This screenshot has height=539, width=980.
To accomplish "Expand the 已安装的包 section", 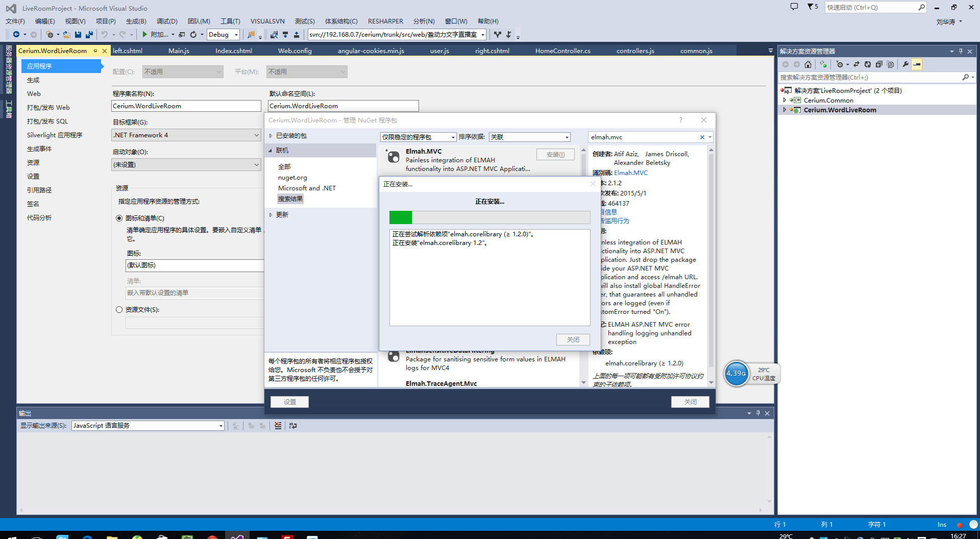I will [271, 136].
